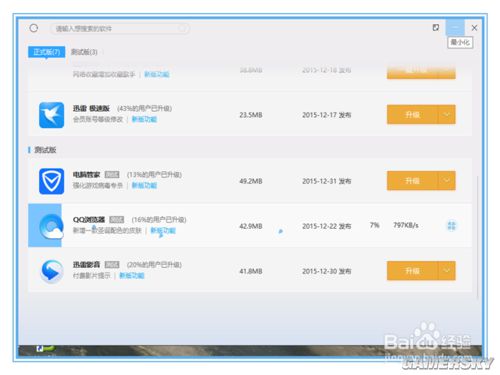This screenshot has height=375, width=500.
Task: Click the minimize button in title bar
Action: (455, 27)
